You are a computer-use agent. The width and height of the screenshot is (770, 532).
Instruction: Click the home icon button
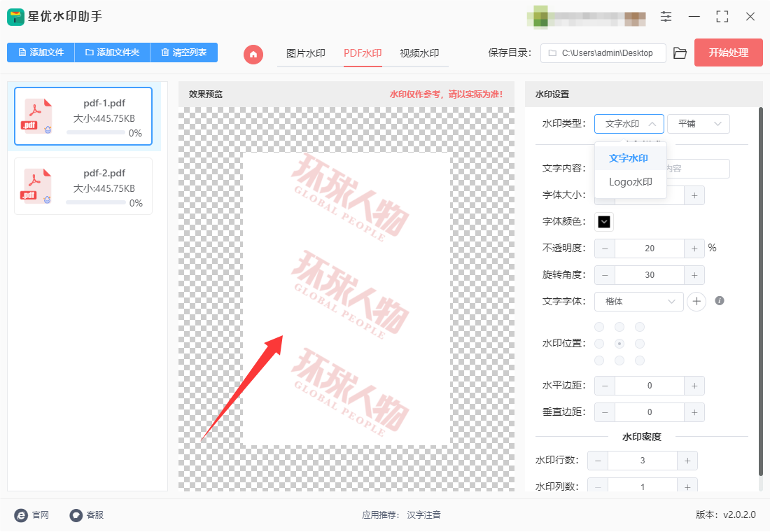click(253, 54)
